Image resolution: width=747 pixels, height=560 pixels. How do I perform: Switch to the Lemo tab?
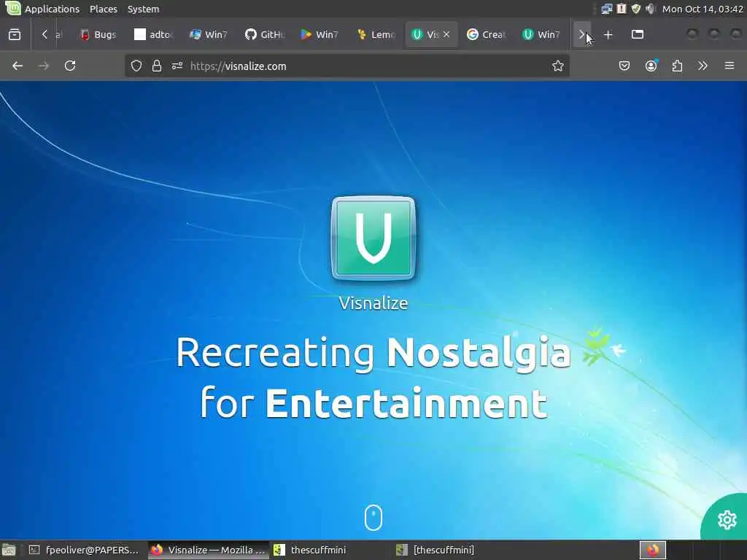376,34
